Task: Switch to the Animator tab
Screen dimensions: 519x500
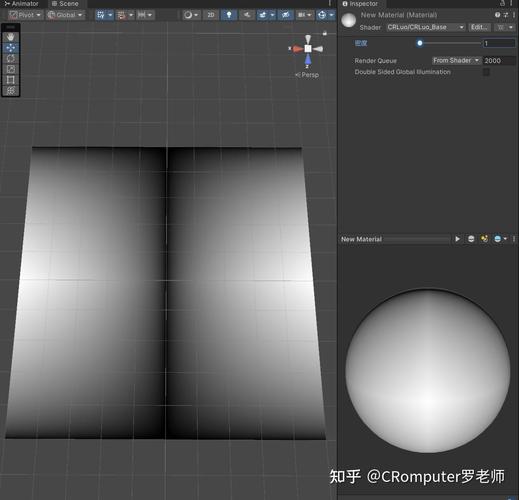Action: tap(22, 4)
